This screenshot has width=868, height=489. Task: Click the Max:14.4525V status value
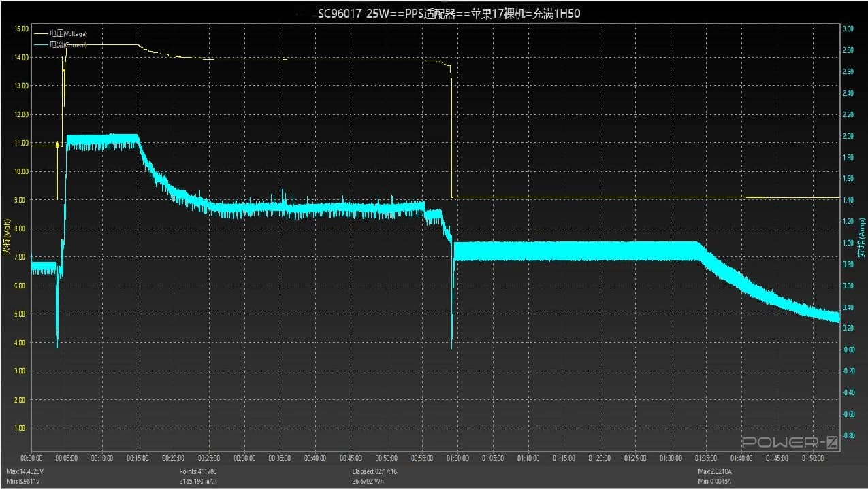tap(25, 471)
